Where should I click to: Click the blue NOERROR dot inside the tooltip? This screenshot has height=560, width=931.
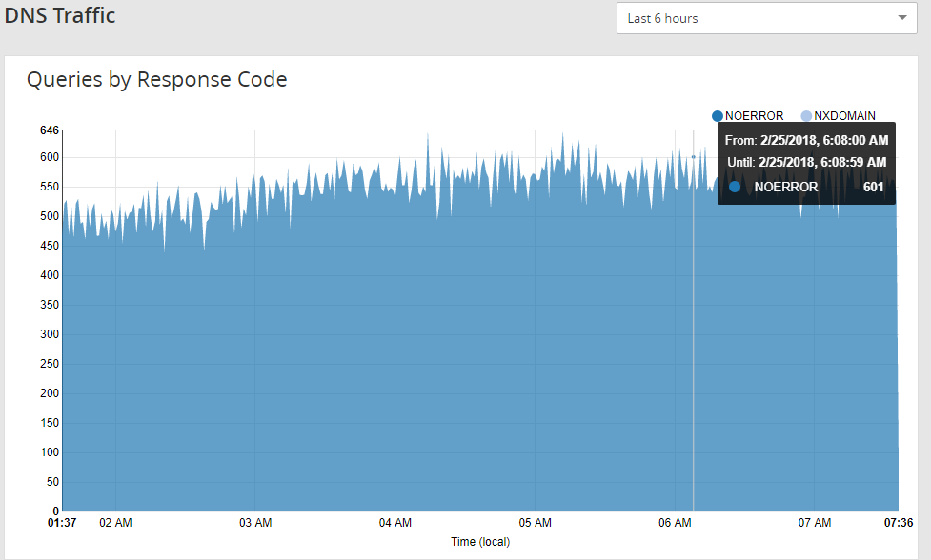point(735,187)
